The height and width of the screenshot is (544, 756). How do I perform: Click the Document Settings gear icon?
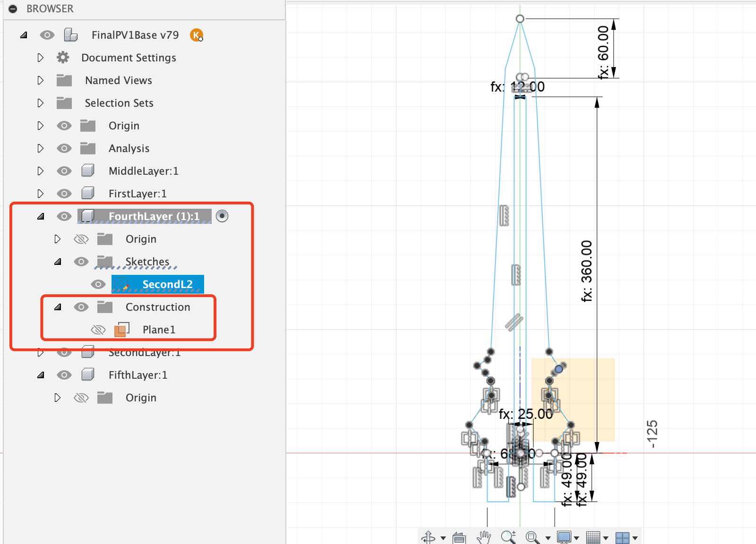pyautogui.click(x=63, y=58)
